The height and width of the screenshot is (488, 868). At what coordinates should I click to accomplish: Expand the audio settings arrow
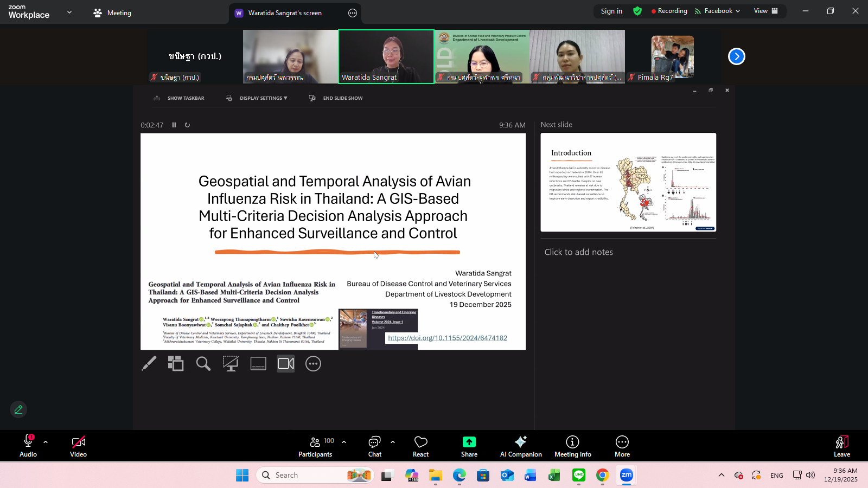click(x=46, y=442)
